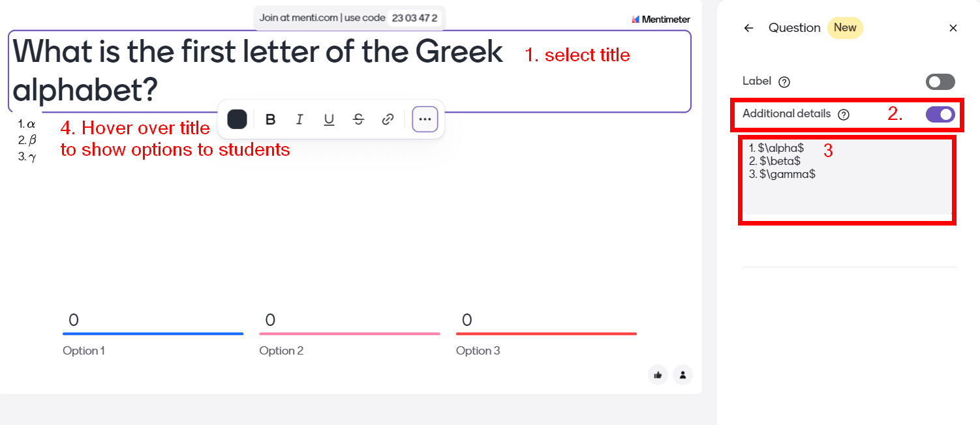Go back using the arrow in Question panel

(x=748, y=28)
